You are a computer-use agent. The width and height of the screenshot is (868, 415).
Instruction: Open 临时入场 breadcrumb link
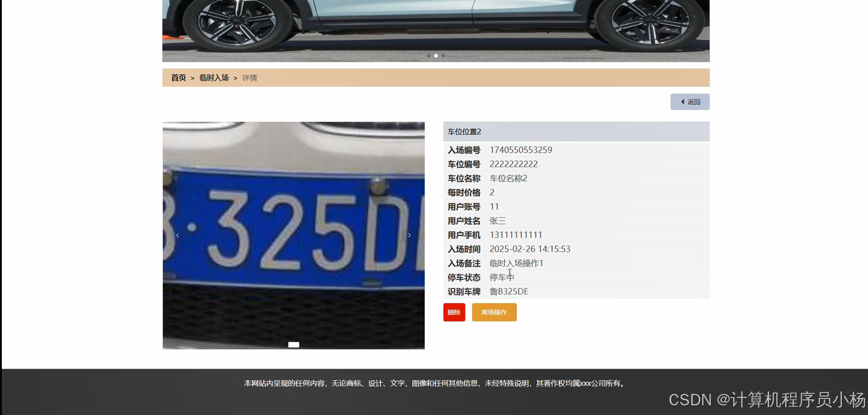coord(214,78)
